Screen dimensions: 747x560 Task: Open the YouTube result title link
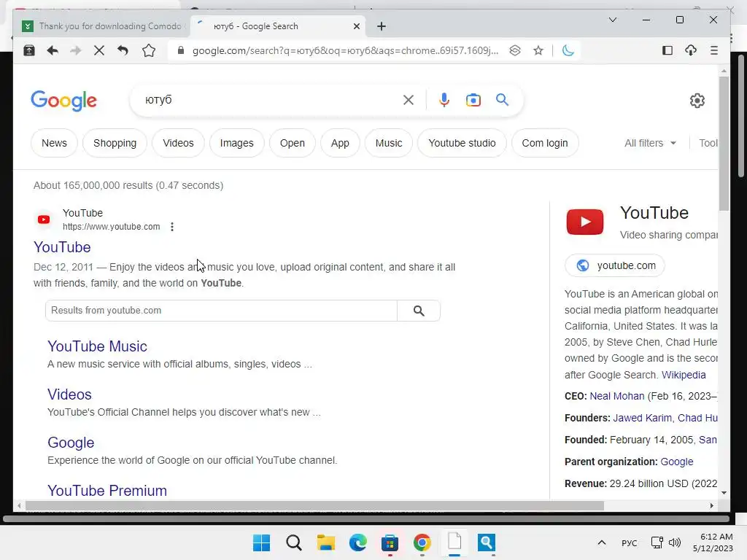pyautogui.click(x=62, y=247)
